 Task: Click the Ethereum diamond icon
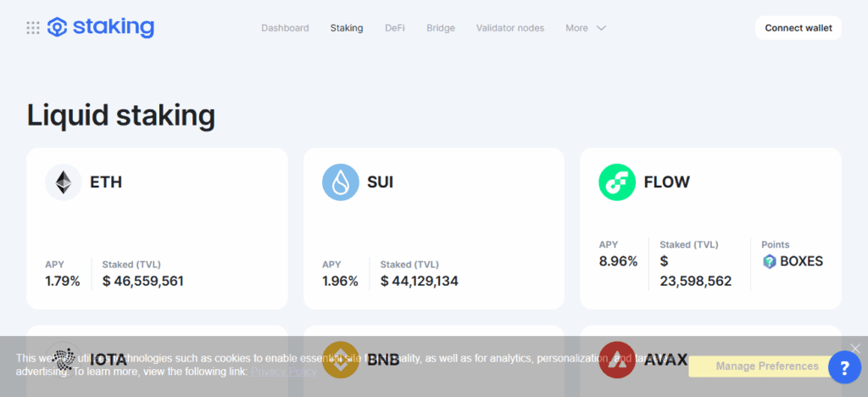click(64, 182)
